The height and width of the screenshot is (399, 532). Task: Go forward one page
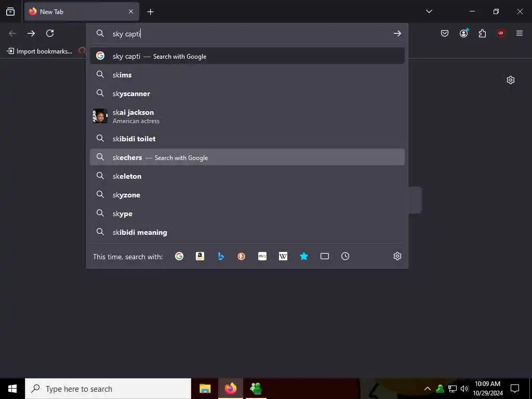31,33
